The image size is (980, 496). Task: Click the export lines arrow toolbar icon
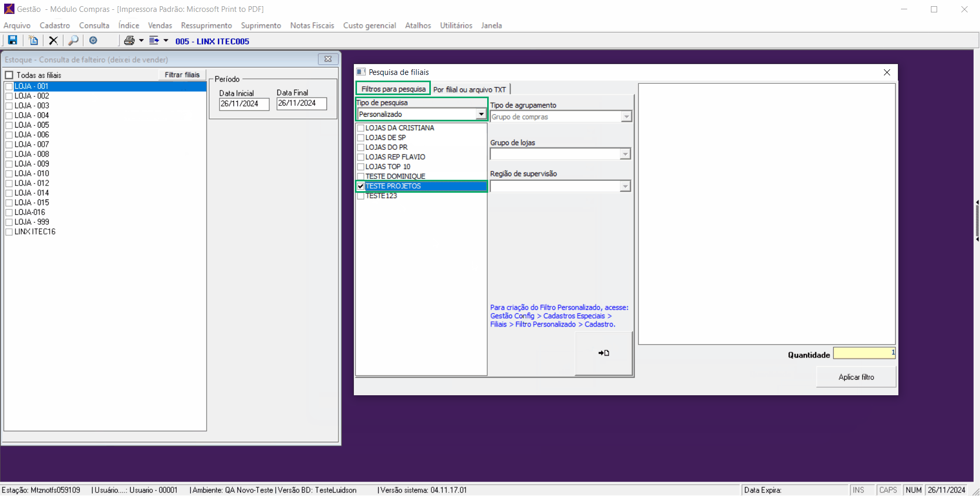pyautogui.click(x=154, y=40)
